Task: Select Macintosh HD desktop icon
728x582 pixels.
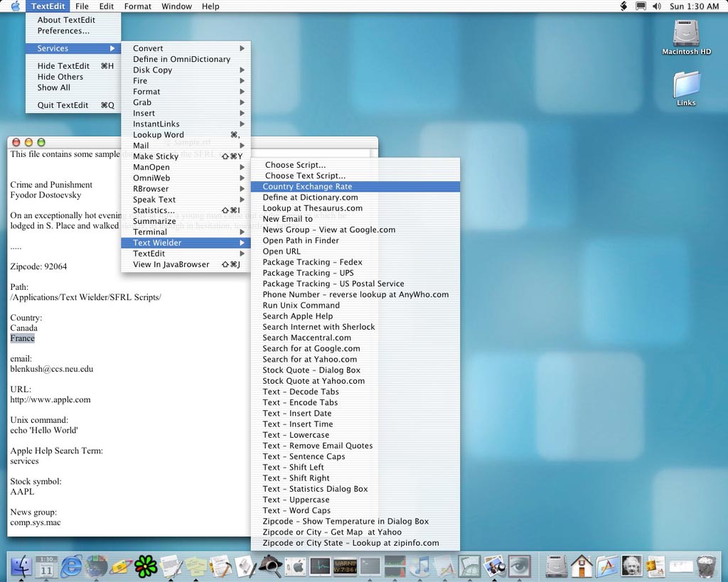Action: click(686, 37)
